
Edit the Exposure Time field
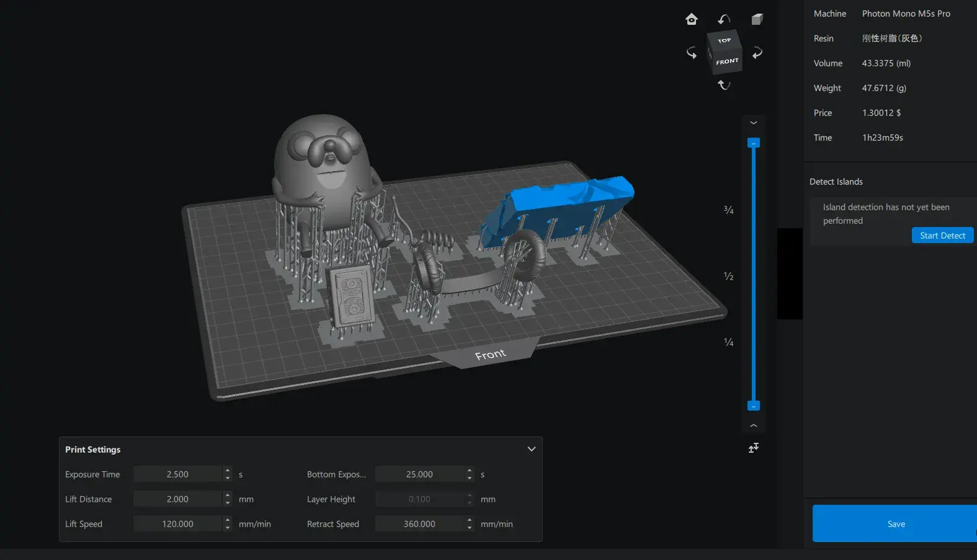(x=177, y=474)
